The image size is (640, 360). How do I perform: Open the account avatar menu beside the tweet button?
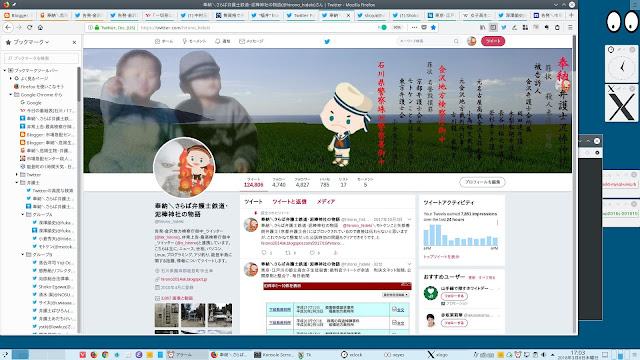tap(471, 41)
